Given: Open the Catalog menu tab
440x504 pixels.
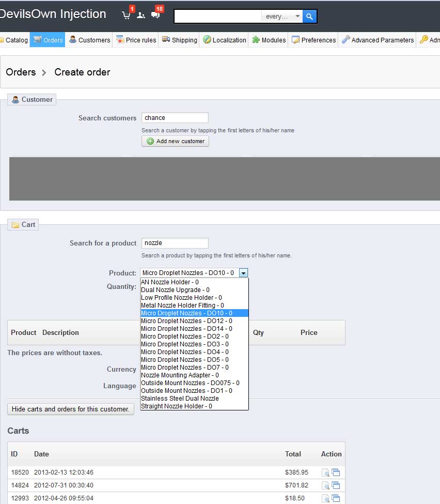Looking at the screenshot, I should coord(14,40).
